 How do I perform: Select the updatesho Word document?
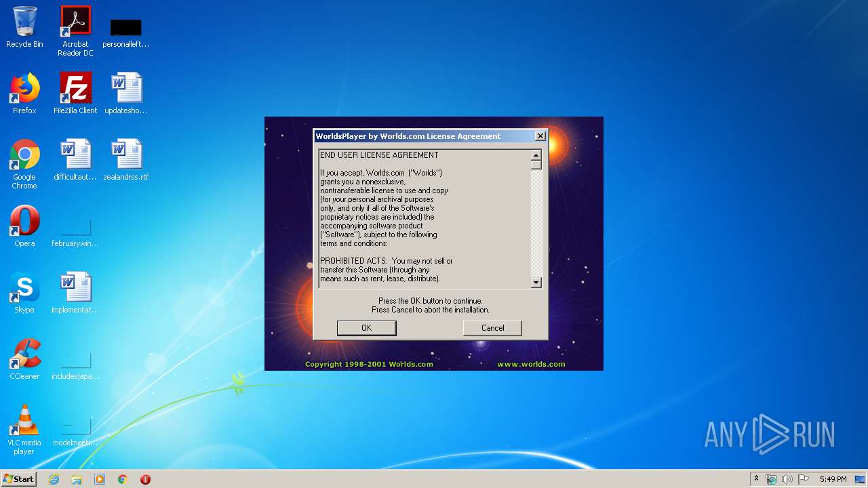click(x=126, y=94)
